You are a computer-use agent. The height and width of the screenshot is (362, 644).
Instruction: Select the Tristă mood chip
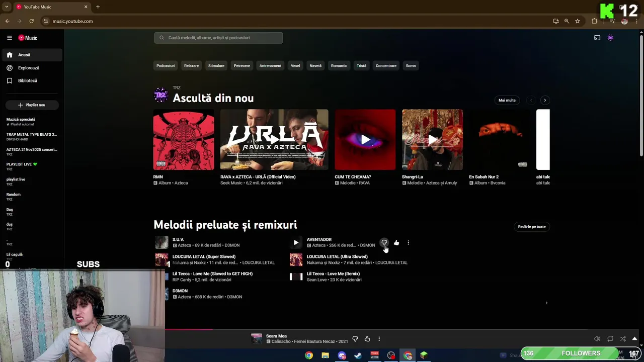(x=362, y=66)
